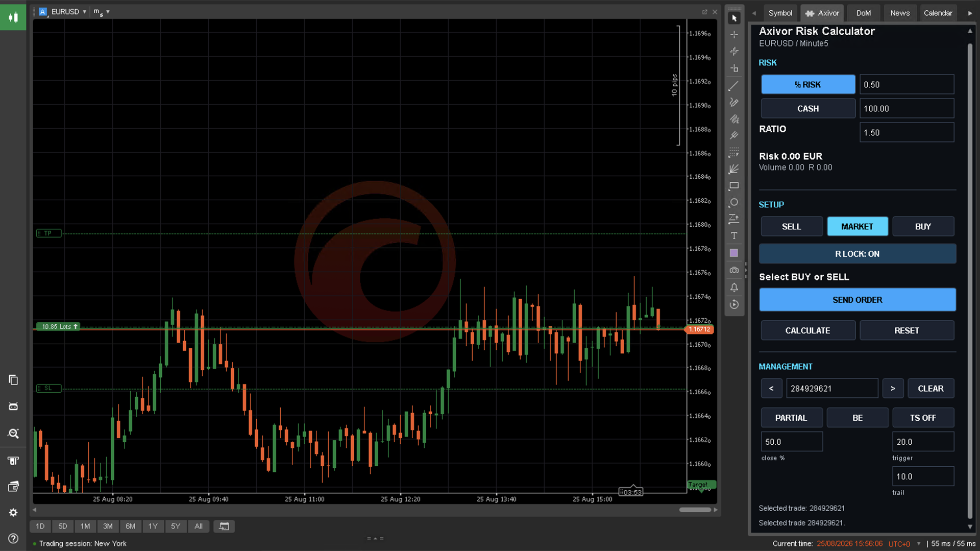Click the CALCULATE button
The image size is (980, 551).
tap(808, 330)
